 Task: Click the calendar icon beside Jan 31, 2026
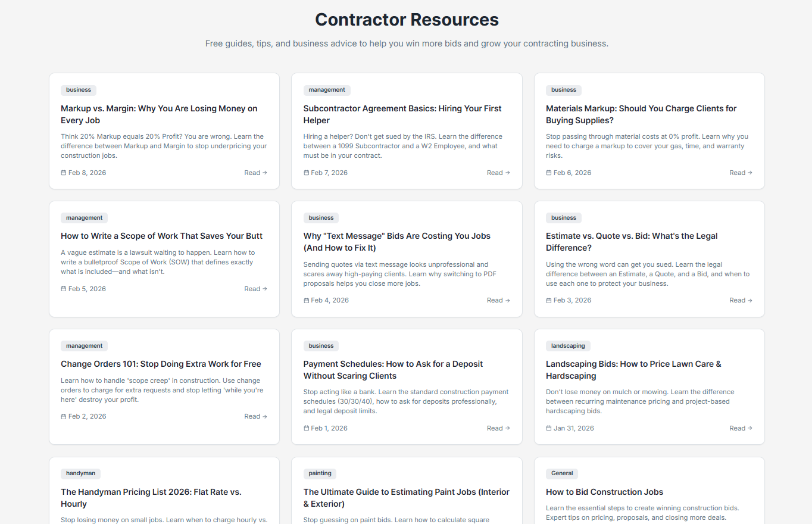(x=548, y=428)
